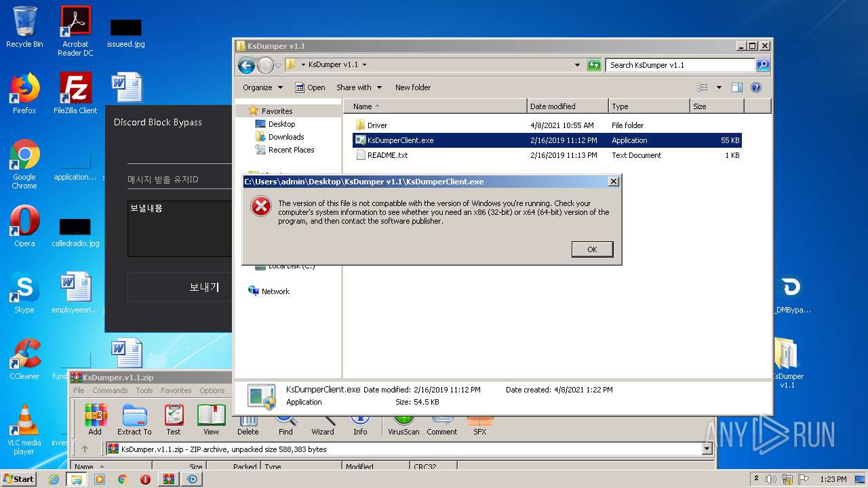Sort files by Type column
Viewport: 868px width, 488px height.
click(649, 106)
